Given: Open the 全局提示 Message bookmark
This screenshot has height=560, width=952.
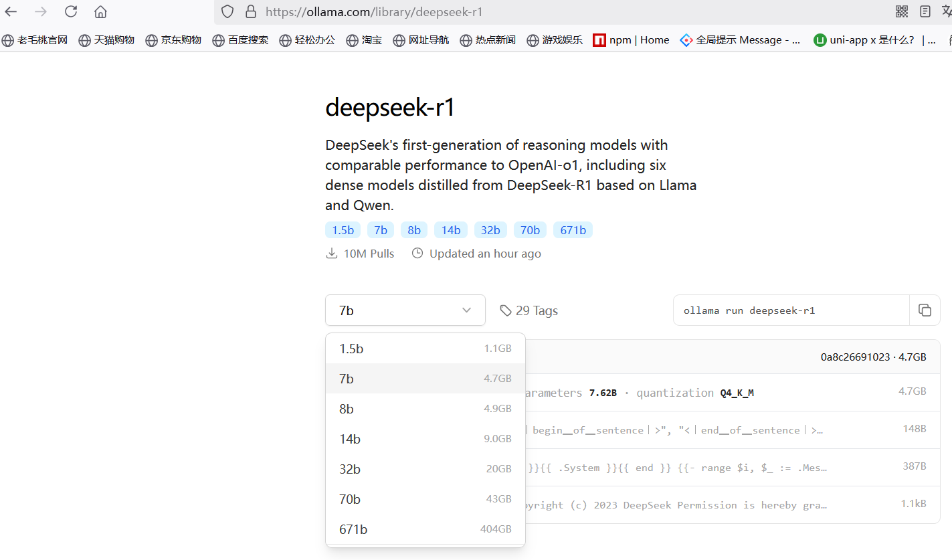Looking at the screenshot, I should click(740, 40).
